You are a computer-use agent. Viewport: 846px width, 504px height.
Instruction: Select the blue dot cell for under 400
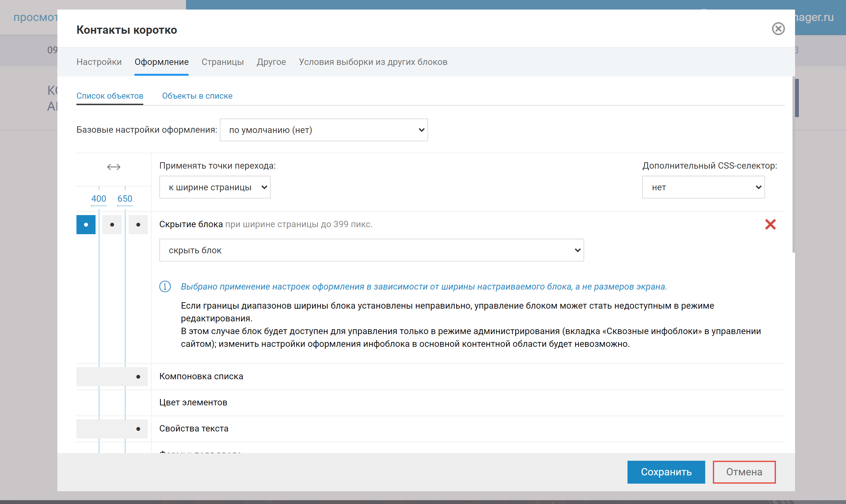[86, 225]
